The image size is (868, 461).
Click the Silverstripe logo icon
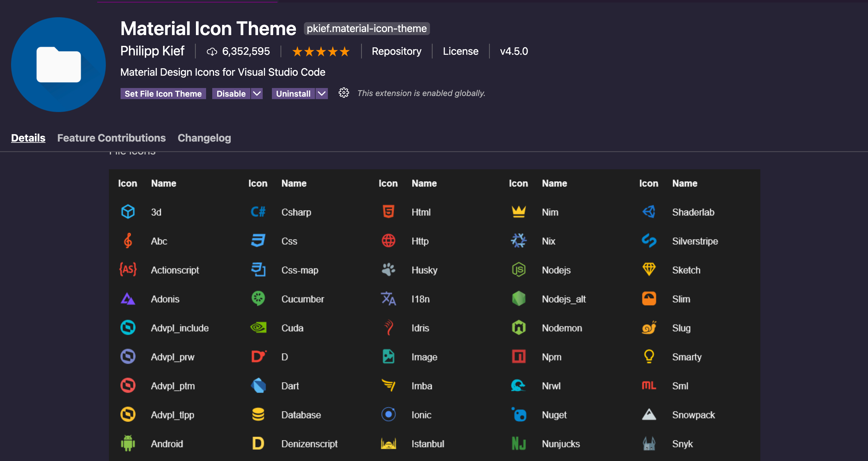tap(649, 241)
